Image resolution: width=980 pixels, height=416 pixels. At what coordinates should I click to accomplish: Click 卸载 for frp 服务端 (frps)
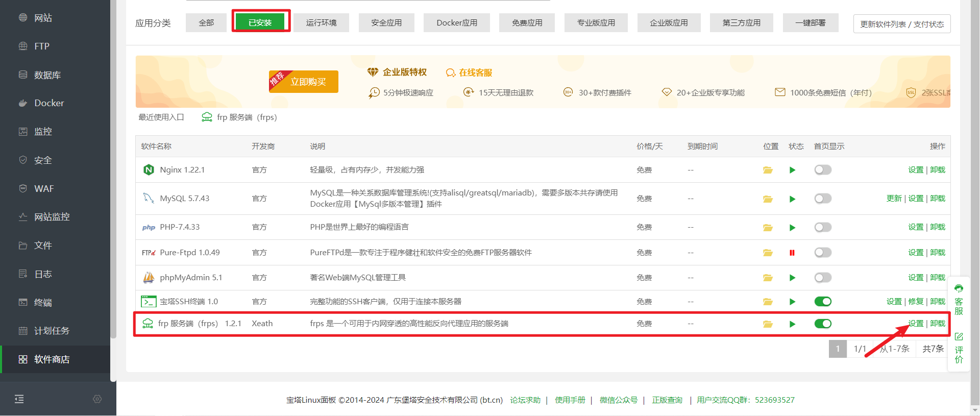(938, 324)
